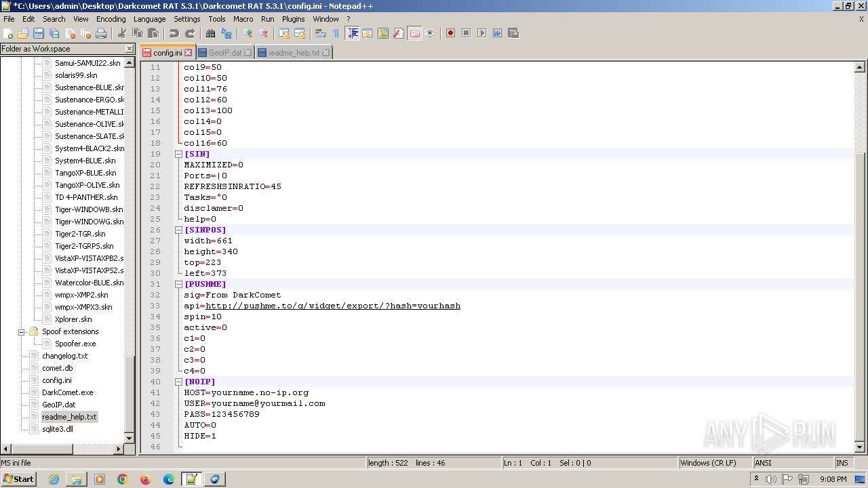Viewport: 868px width, 488px height.
Task: Open the Windows Start menu
Action: (x=19, y=479)
